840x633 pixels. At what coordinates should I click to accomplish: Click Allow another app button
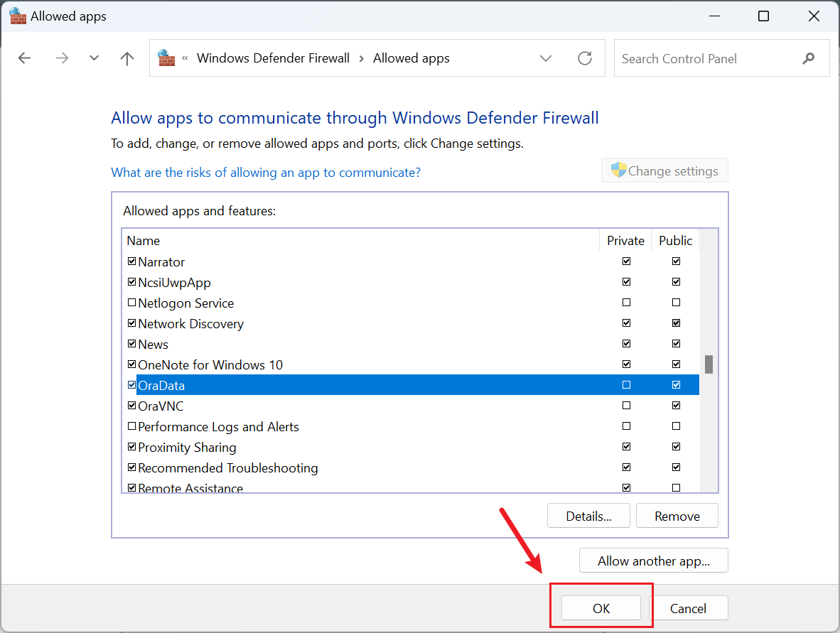pos(654,560)
